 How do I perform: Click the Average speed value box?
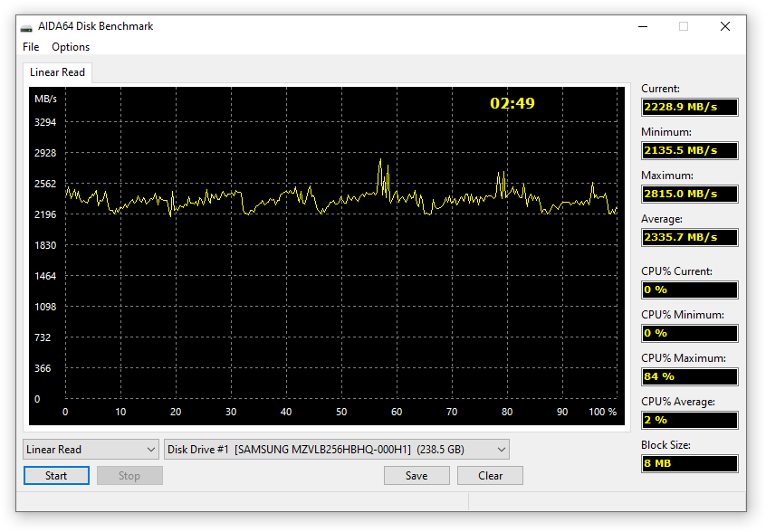click(x=689, y=238)
